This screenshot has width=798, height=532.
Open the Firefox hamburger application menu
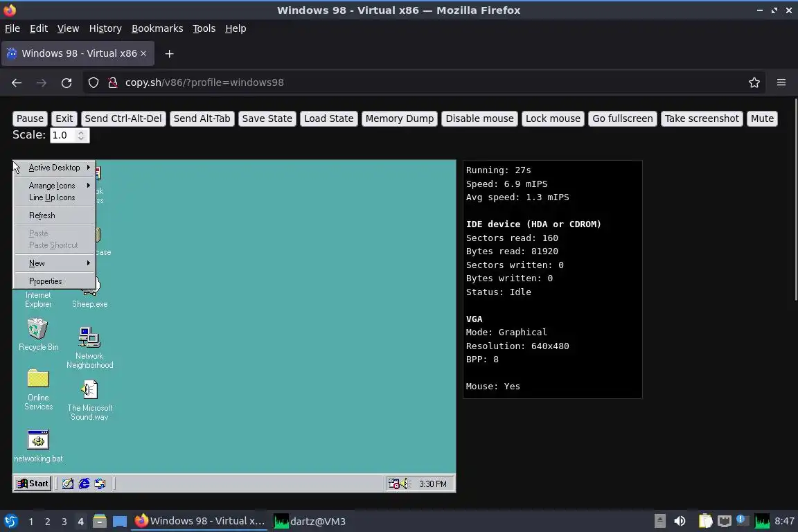point(781,82)
